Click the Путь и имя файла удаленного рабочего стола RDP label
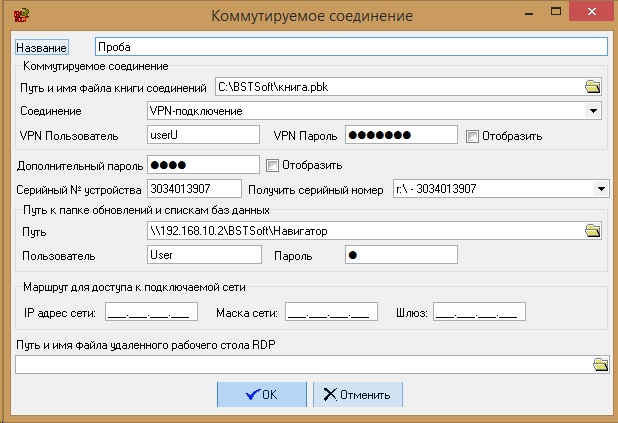 coord(145,345)
